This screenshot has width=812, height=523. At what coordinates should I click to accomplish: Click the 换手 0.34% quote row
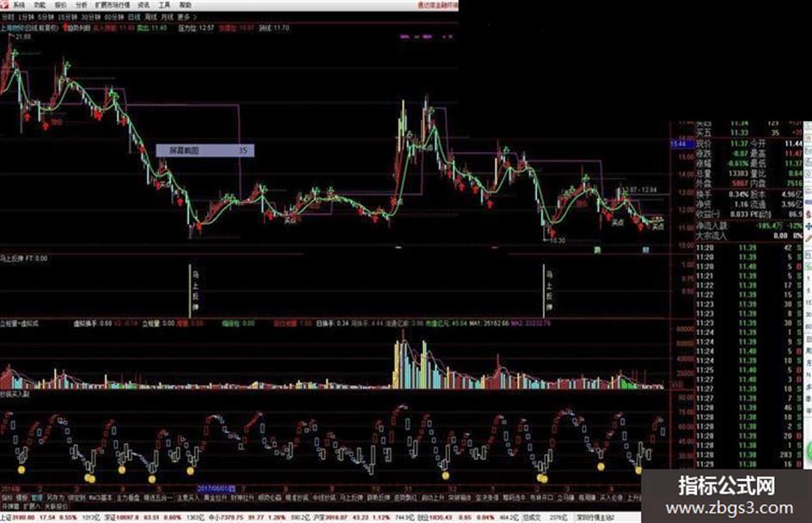(x=723, y=194)
